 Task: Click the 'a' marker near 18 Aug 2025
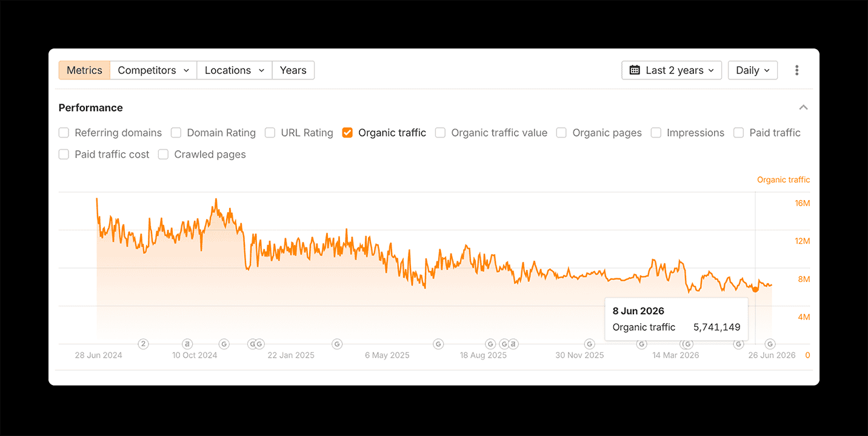point(513,344)
